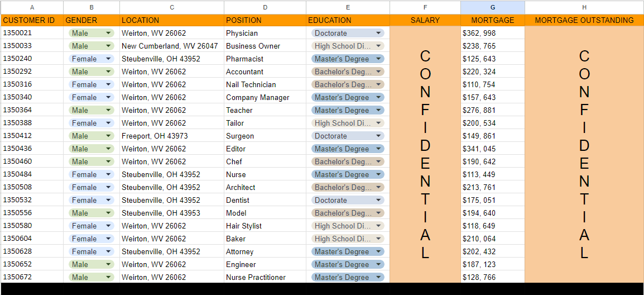Open the Education dropdown in the Physician row

point(378,33)
